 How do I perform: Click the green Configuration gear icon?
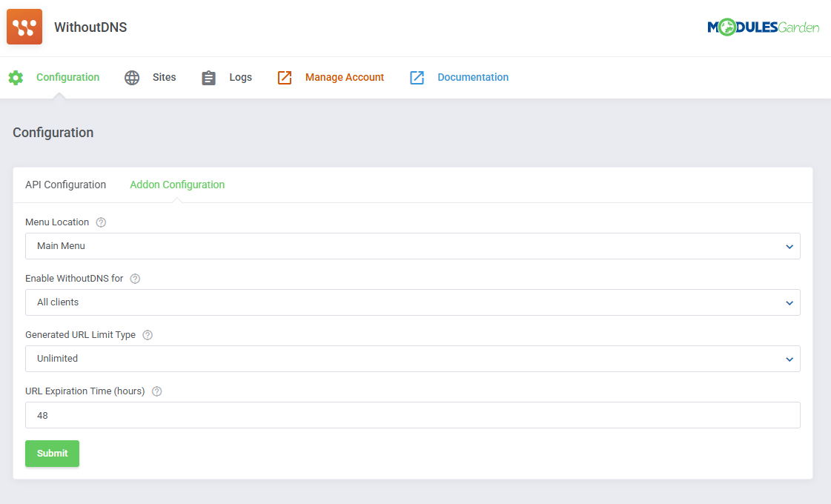click(x=16, y=77)
